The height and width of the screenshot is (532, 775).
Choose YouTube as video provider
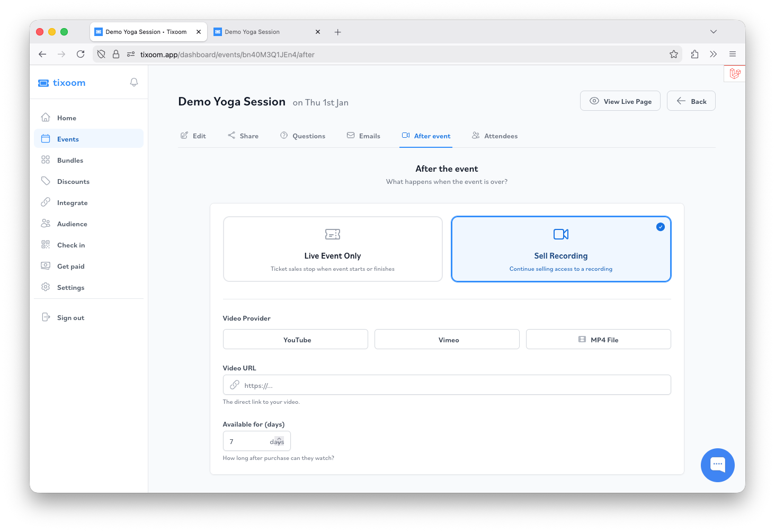click(296, 340)
